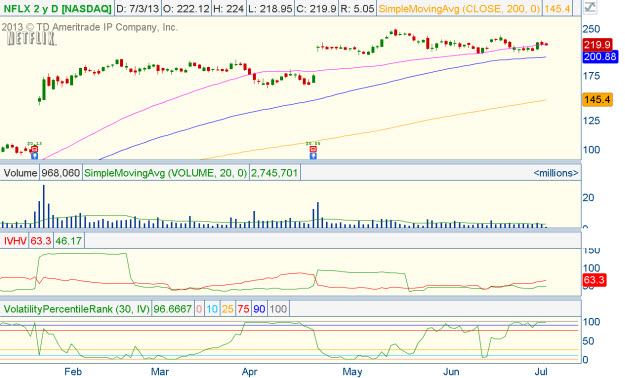Click the 145.4 moving average value in header
This screenshot has height=378, width=625.
point(557,8)
